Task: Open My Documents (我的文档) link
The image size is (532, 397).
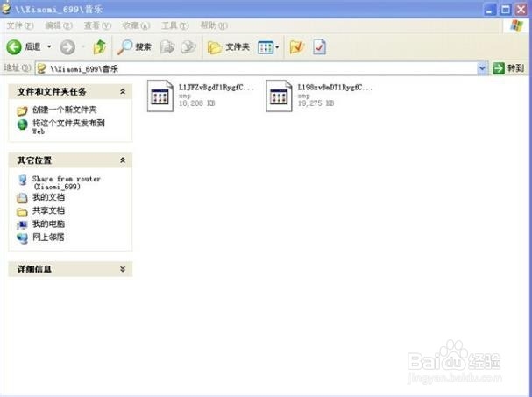Action: [48, 197]
